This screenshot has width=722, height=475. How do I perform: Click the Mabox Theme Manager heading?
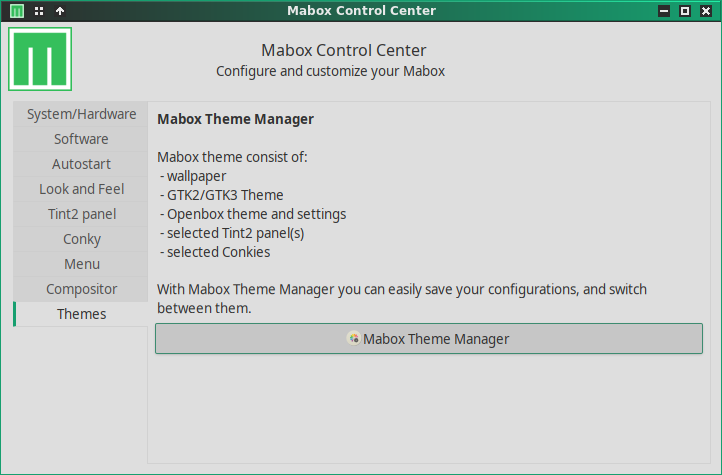point(236,119)
